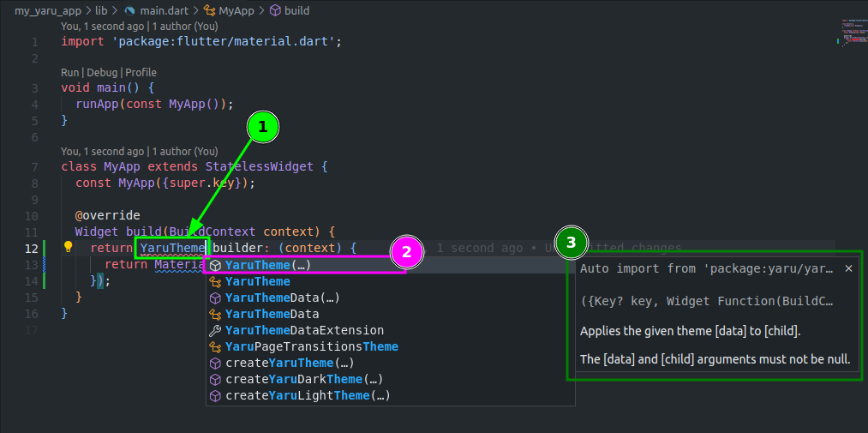This screenshot has width=868, height=433.
Task: Click the cube icon before build in the breadcrumb
Action: click(x=275, y=11)
